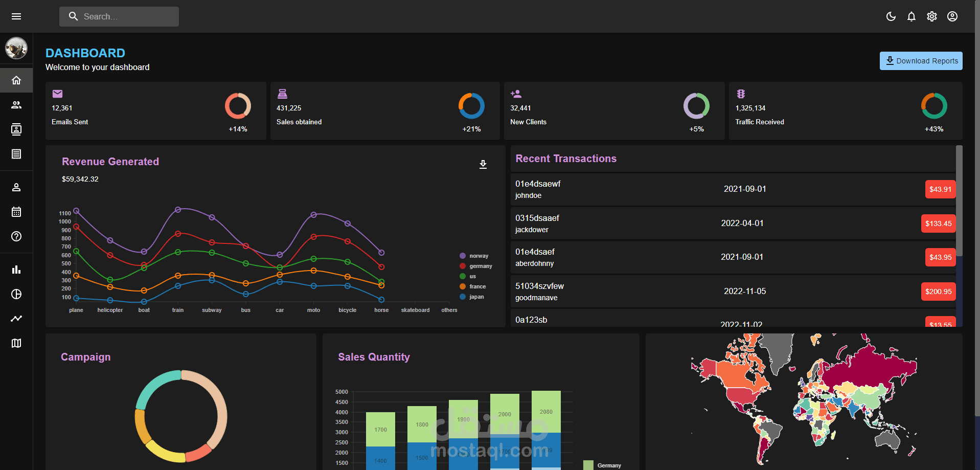This screenshot has height=470, width=980.
Task: Click the us legend dot
Action: (463, 276)
